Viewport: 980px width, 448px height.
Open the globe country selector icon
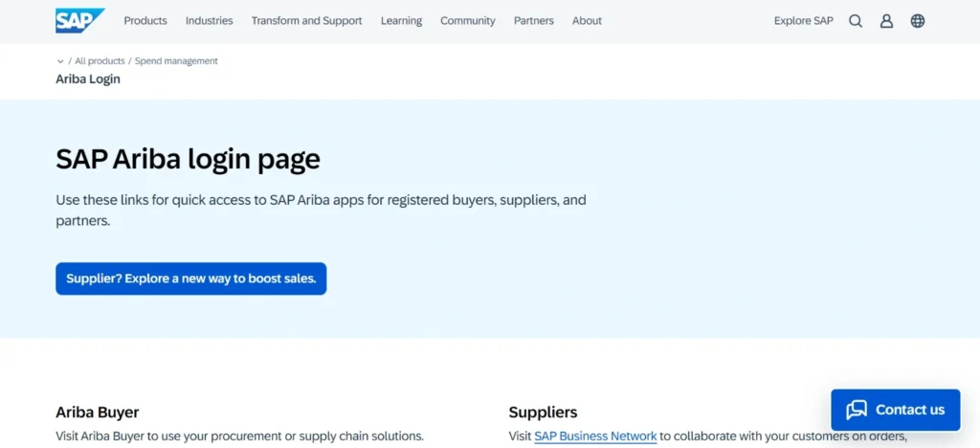click(918, 21)
